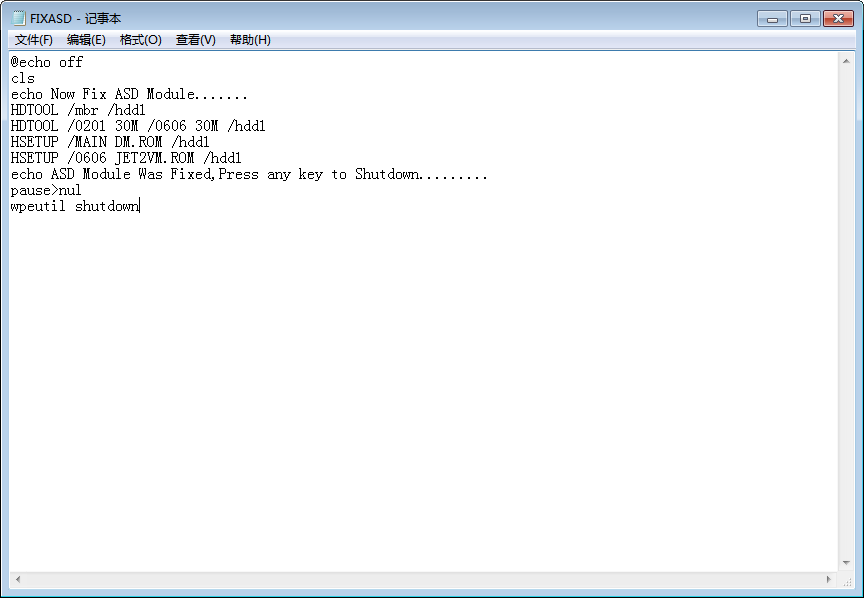
Task: Click on 'HDTOOL /mbr /hdd1' line
Action: tap(78, 110)
